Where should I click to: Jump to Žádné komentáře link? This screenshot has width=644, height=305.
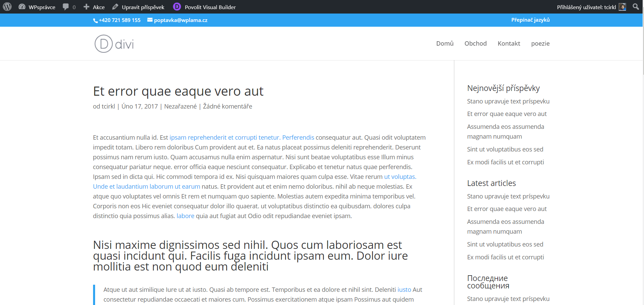[x=227, y=106]
